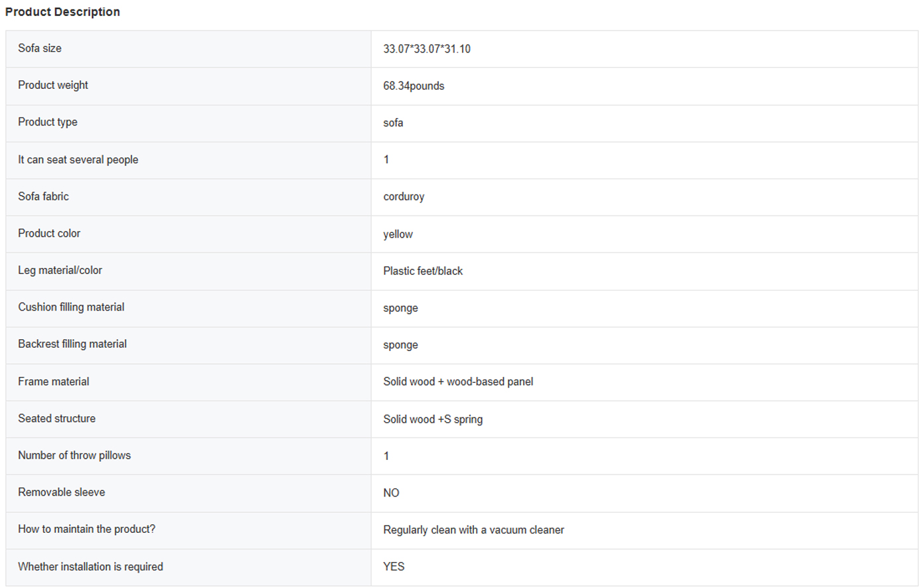
Task: Click the 33.07*33.07*31.10 size value
Action: point(427,49)
